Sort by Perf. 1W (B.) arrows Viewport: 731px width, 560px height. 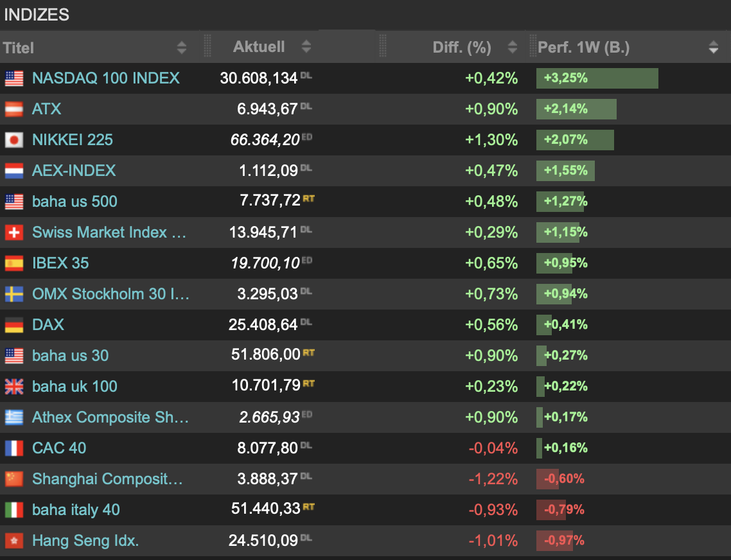click(713, 47)
